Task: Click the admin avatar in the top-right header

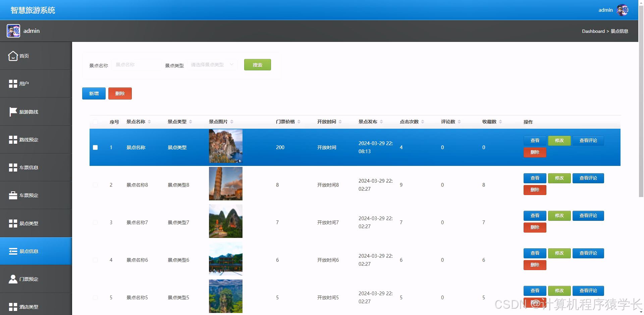Action: tap(623, 10)
